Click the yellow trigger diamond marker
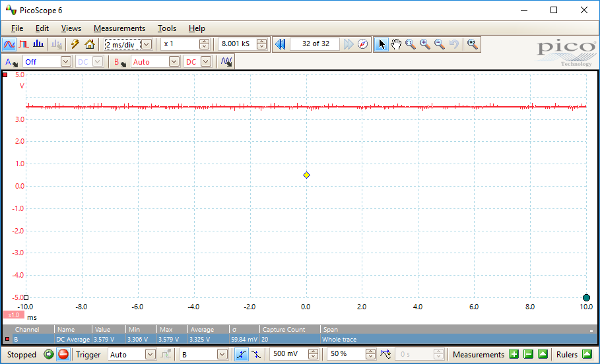Image resolution: width=600 pixels, height=364 pixels. coord(306,175)
